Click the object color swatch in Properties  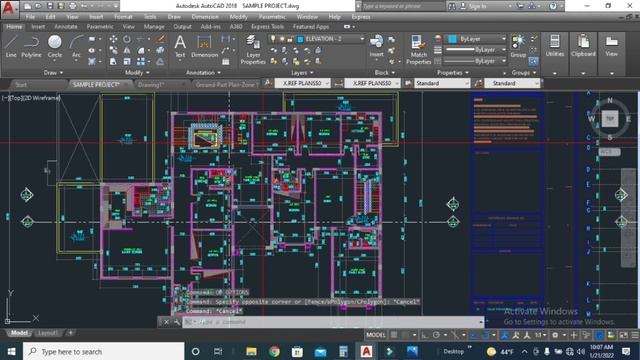[x=452, y=39]
